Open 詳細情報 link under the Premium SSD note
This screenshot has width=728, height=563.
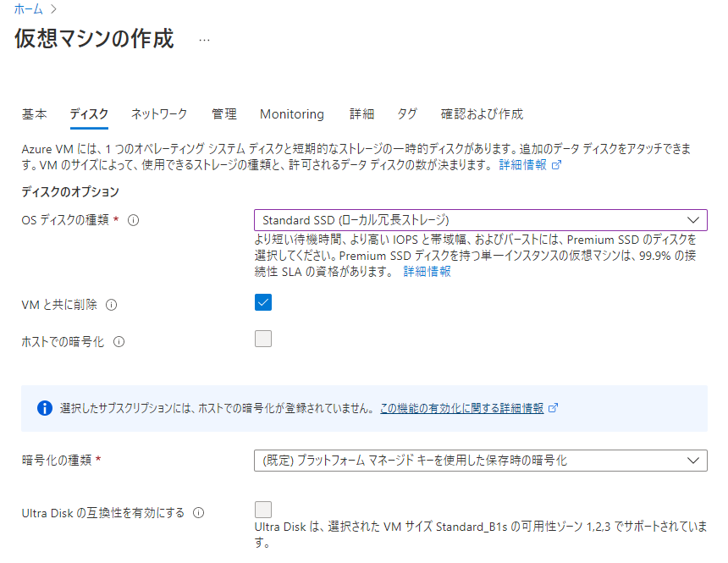tap(427, 271)
